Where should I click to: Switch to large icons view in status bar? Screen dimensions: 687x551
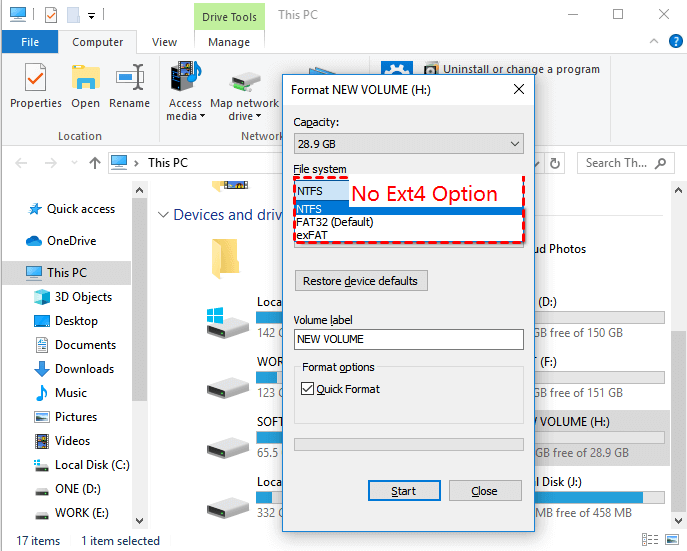pos(672,540)
